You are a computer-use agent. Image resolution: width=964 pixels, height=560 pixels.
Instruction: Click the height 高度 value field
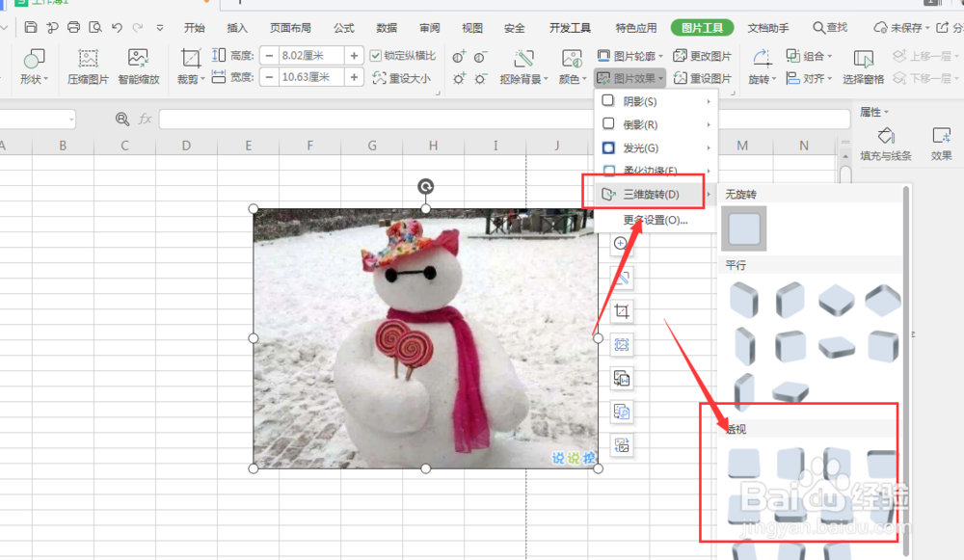(x=310, y=55)
